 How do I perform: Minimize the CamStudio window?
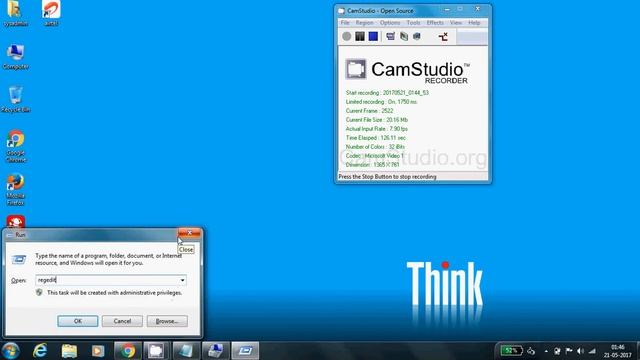[447, 9]
